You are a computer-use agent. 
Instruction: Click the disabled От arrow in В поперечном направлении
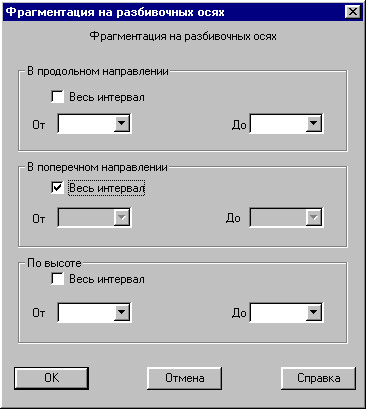(x=122, y=218)
